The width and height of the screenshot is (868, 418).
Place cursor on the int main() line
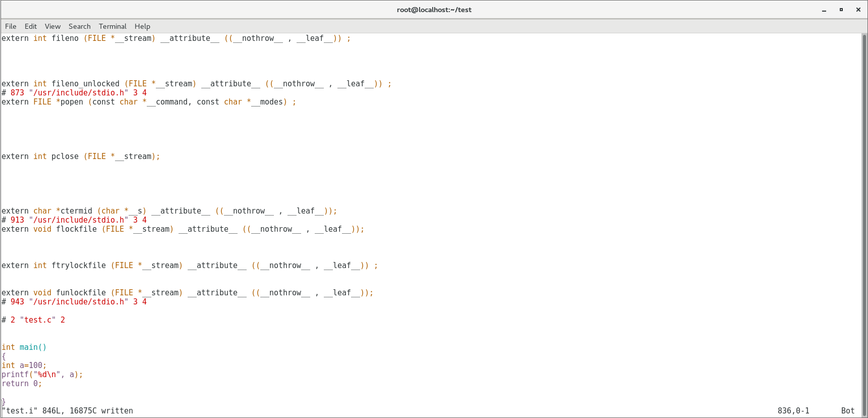coord(24,347)
